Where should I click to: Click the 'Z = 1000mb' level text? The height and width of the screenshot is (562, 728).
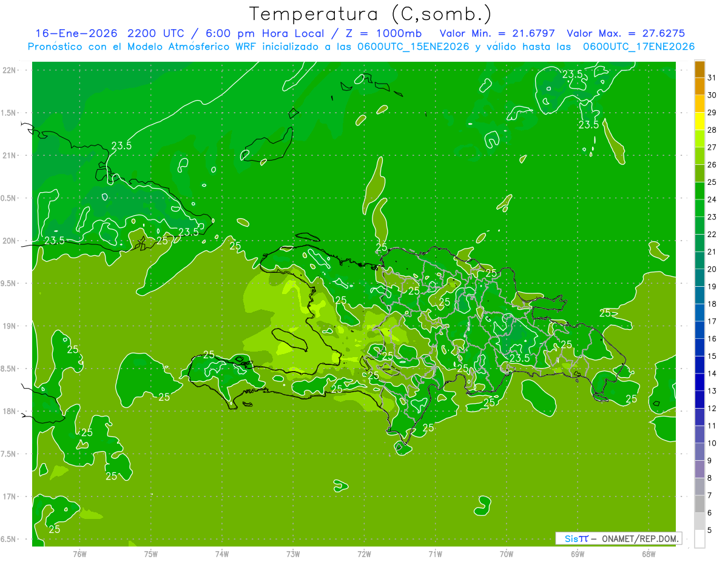click(383, 33)
